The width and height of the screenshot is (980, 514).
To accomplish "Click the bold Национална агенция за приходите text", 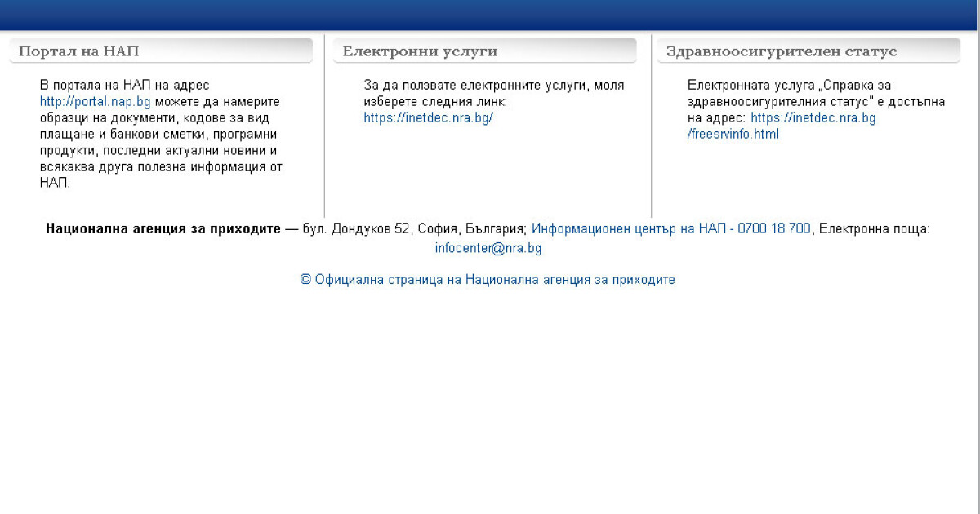I will point(163,229).
